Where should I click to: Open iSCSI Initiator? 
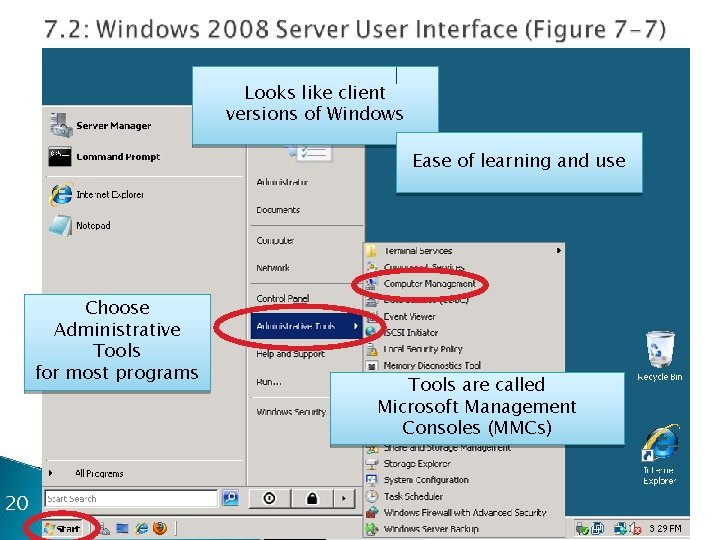(x=411, y=332)
